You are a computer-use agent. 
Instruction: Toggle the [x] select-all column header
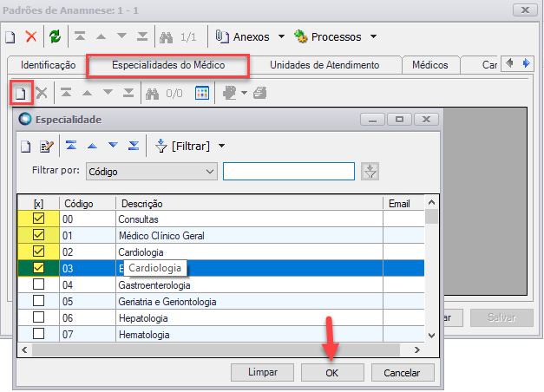point(38,204)
